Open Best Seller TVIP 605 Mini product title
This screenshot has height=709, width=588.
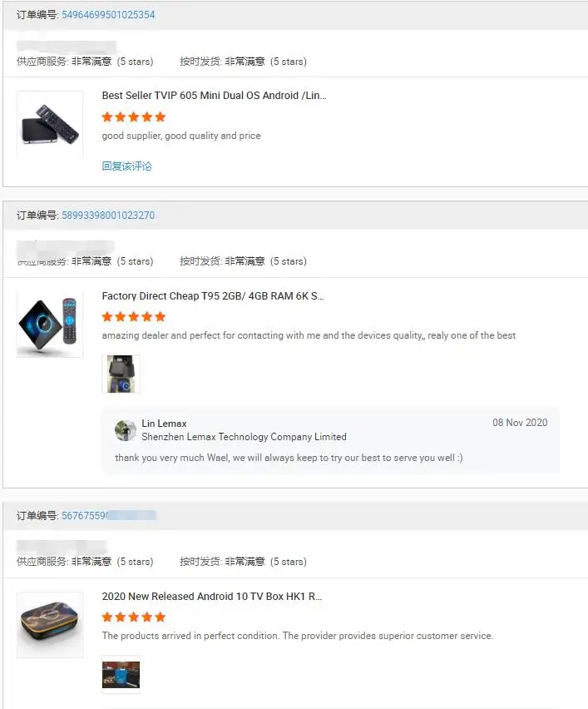point(214,96)
